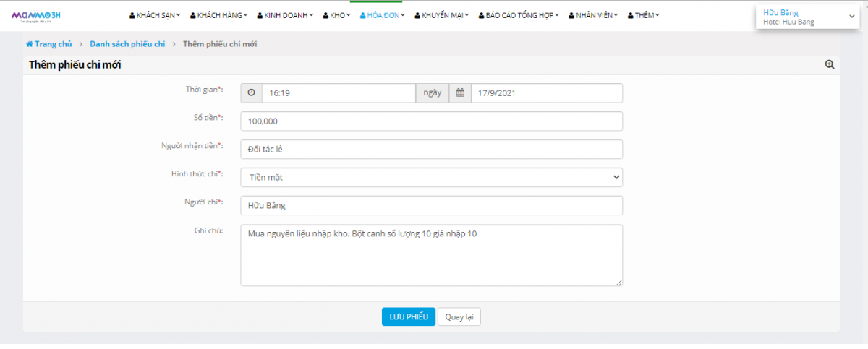Open the HÓA ĐƠN menu
868x349 pixels.
[x=382, y=15]
